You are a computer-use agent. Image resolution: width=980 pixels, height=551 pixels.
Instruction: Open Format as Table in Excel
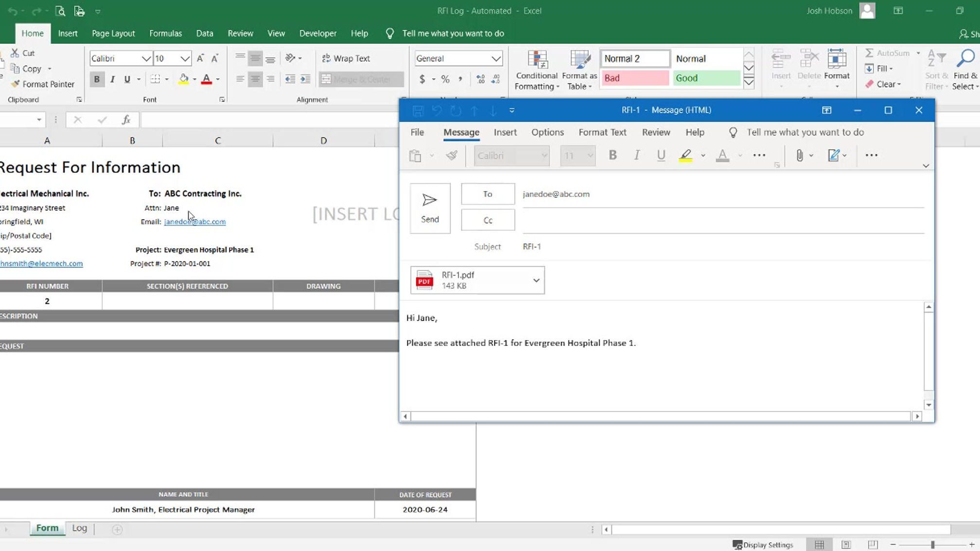(579, 70)
